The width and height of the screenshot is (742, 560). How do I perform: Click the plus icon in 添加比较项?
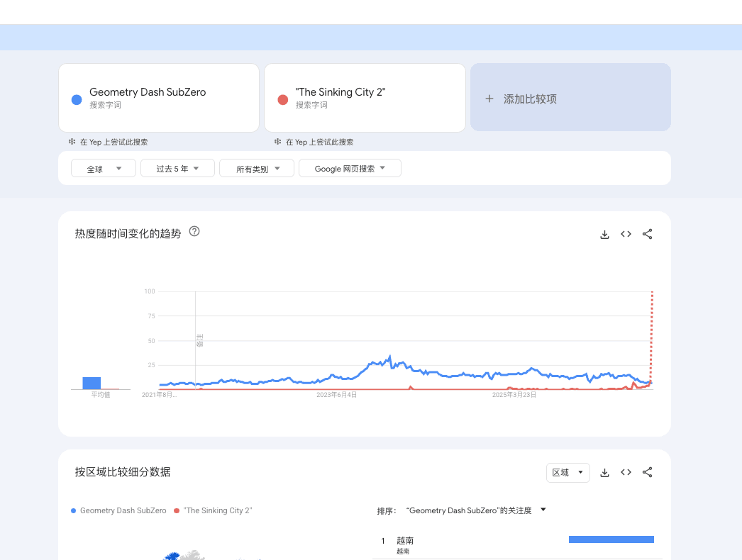tap(489, 99)
